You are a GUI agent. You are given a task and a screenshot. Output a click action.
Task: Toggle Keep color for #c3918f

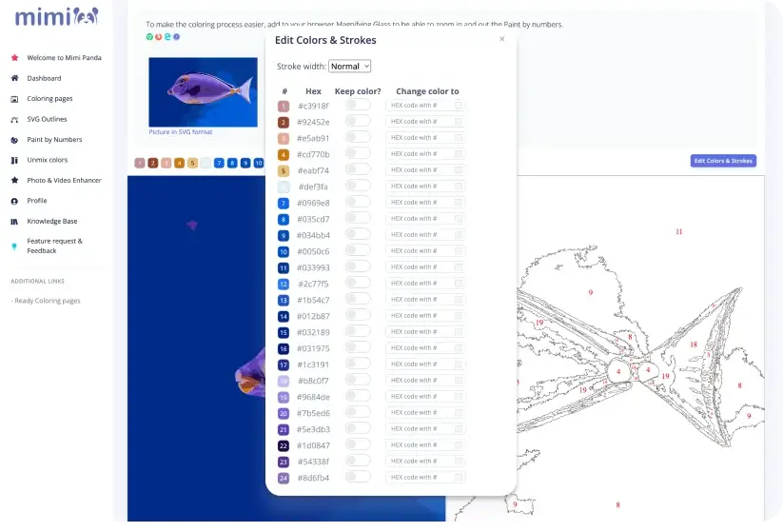pyautogui.click(x=357, y=106)
